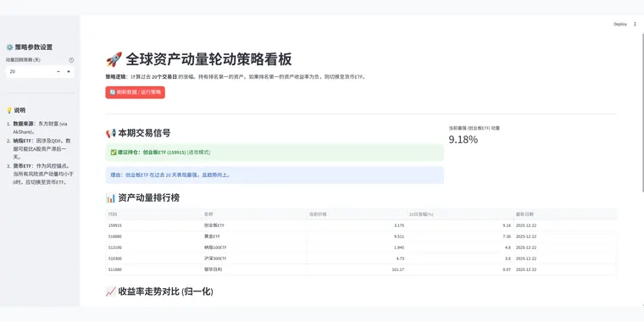Click the blue 理由 explanation box
Image resolution: width=644 pixels, height=322 pixels.
[x=275, y=175]
